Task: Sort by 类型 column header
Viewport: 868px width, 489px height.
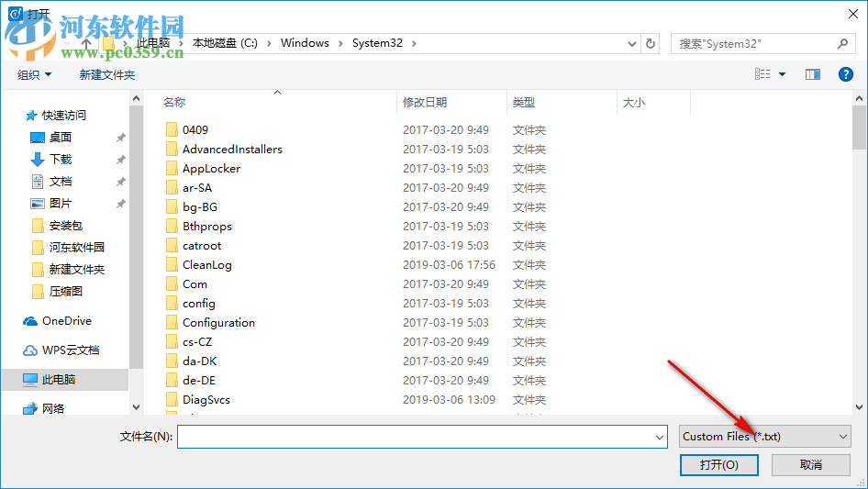Action: (524, 102)
